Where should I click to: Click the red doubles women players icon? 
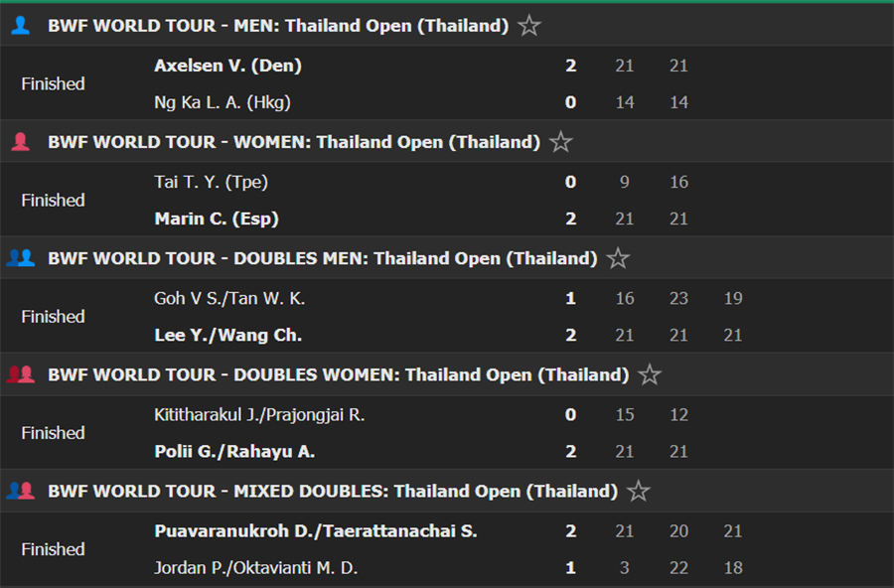tap(21, 374)
